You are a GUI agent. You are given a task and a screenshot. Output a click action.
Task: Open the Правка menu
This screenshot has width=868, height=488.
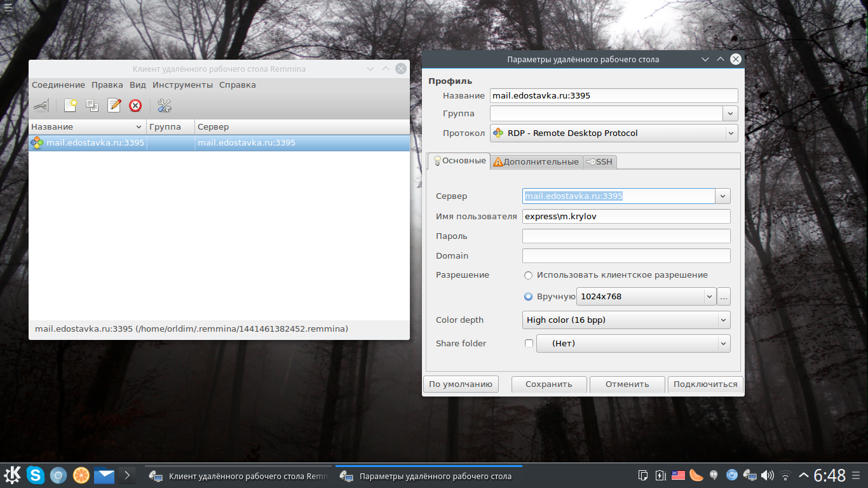[107, 85]
